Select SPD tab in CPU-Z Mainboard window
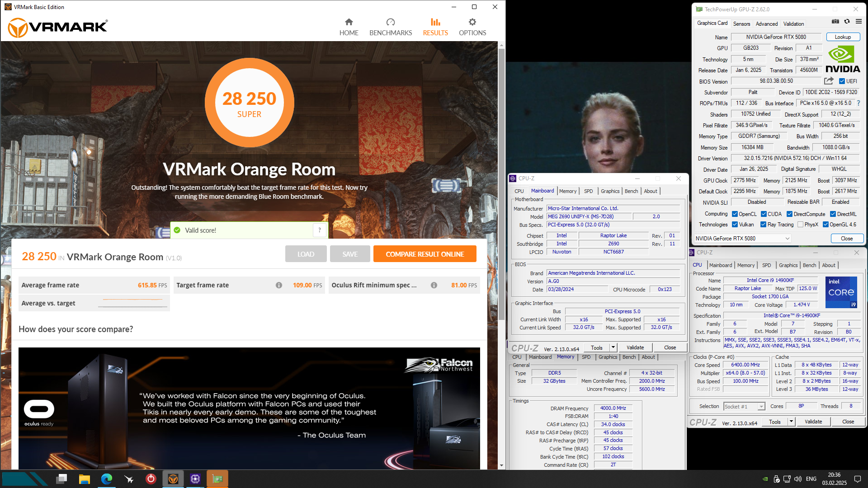868x488 pixels. (588, 191)
